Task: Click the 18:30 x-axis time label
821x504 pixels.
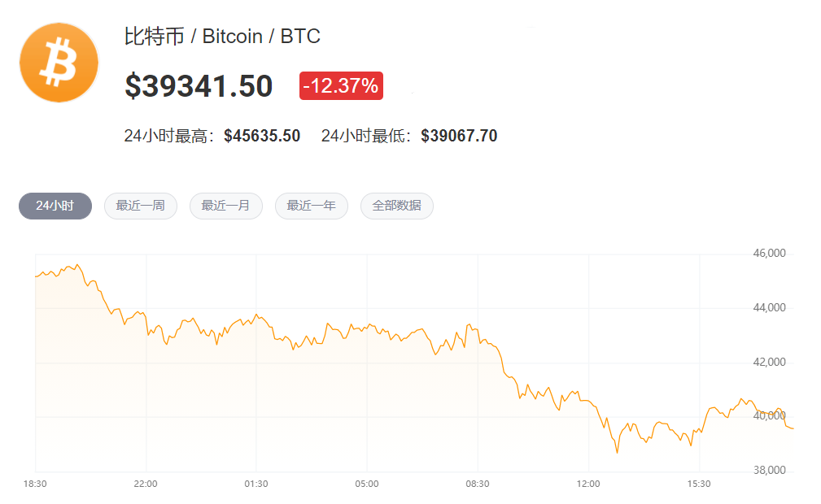Action: [x=35, y=484]
